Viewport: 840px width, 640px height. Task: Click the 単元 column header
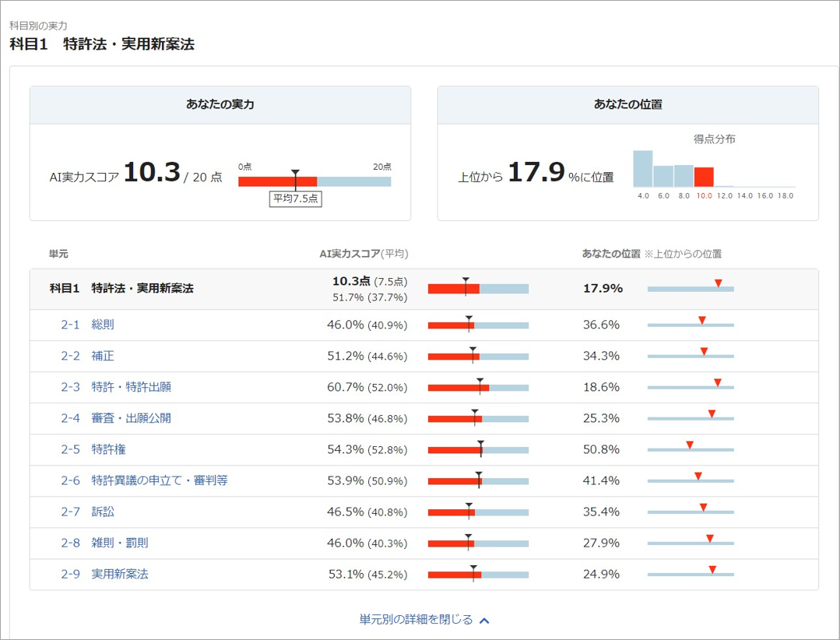[x=58, y=254]
